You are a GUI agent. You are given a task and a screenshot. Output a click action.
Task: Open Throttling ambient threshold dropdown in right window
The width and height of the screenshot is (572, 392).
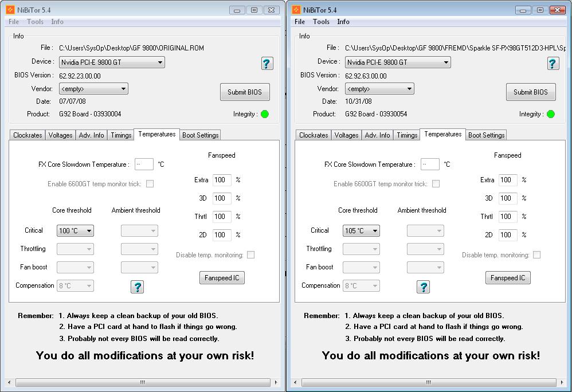coord(425,249)
